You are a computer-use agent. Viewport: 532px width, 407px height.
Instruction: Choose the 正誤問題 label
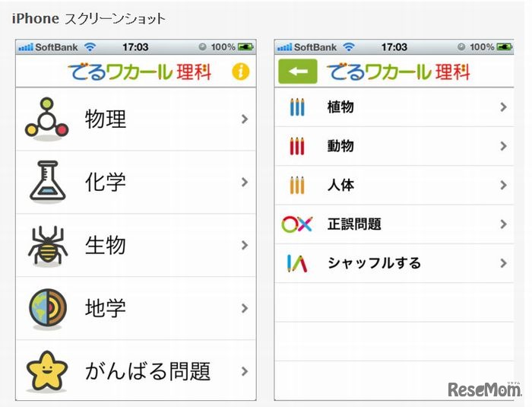[354, 224]
